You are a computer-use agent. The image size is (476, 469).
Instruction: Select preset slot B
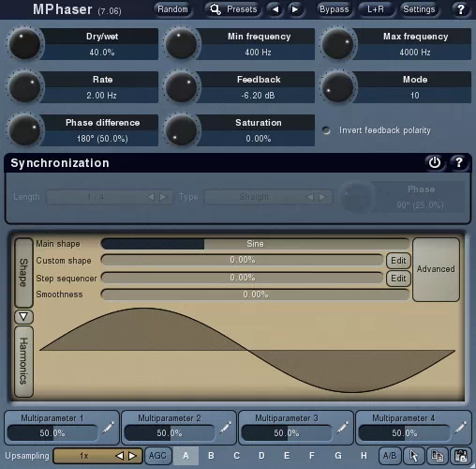[211, 456]
